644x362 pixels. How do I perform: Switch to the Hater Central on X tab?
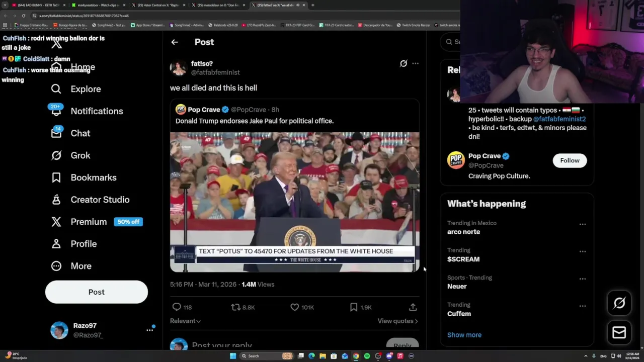pyautogui.click(x=158, y=5)
